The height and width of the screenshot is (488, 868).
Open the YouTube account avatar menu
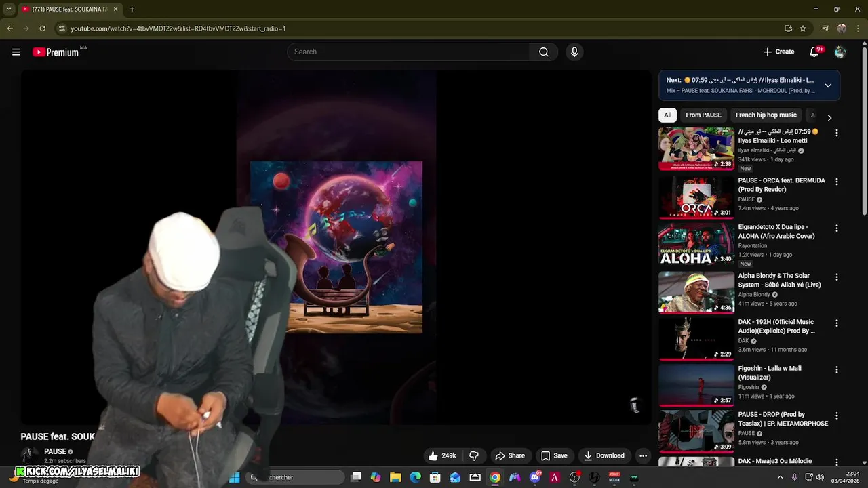(840, 52)
